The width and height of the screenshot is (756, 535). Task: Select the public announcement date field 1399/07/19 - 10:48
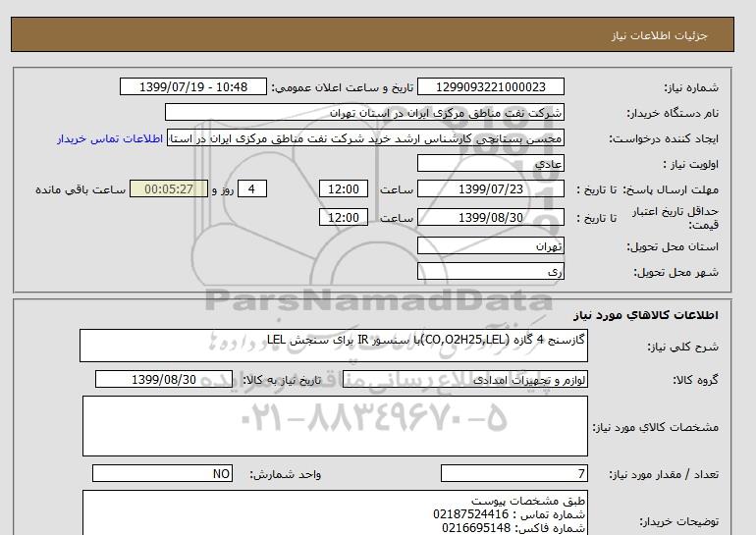click(x=192, y=86)
